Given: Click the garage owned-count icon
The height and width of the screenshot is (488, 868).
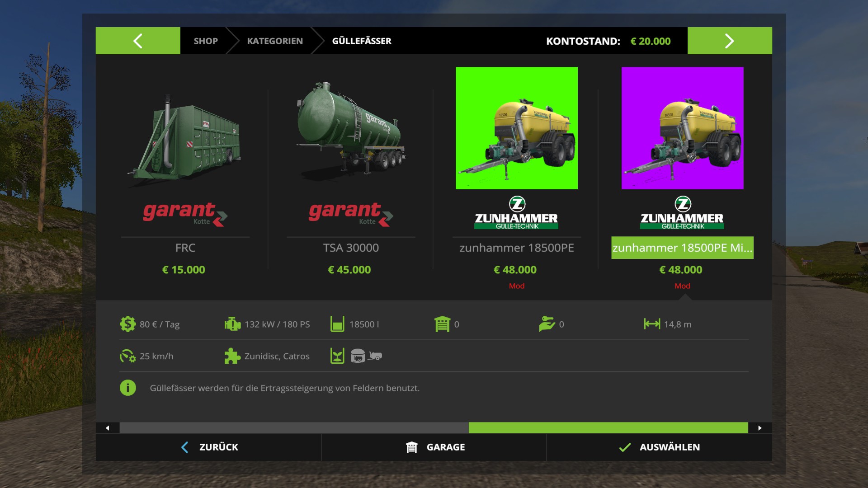Looking at the screenshot, I should tap(442, 324).
